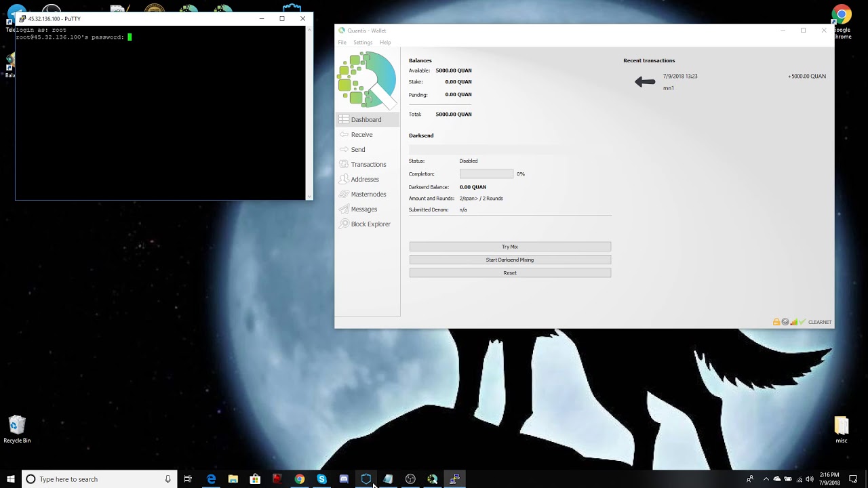Click the taskbar search box

[x=99, y=479]
